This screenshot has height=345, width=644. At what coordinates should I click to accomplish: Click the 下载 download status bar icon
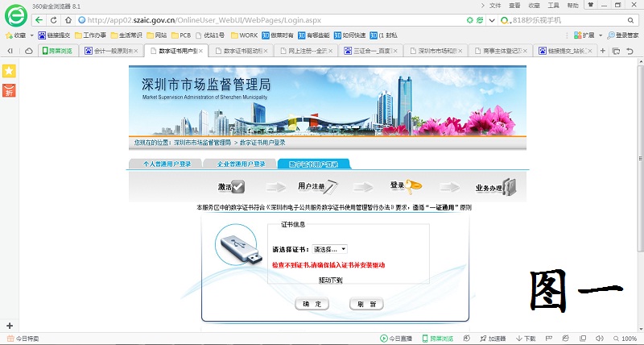(x=524, y=339)
